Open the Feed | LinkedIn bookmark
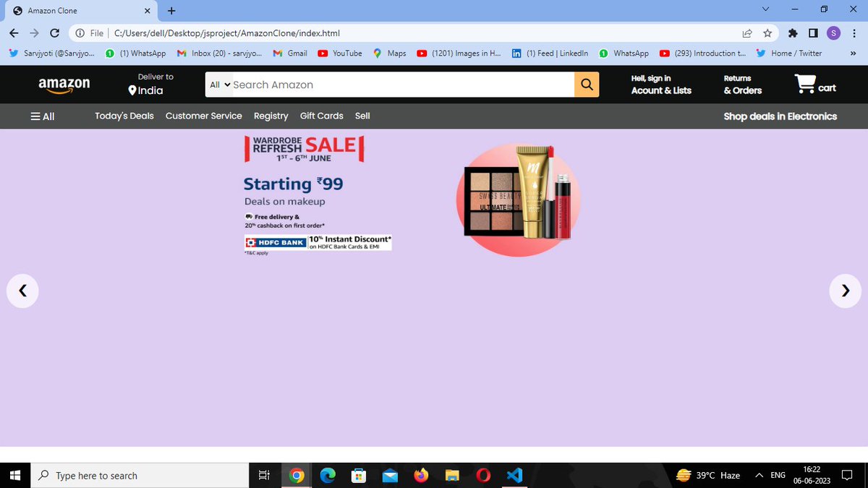 [x=550, y=53]
